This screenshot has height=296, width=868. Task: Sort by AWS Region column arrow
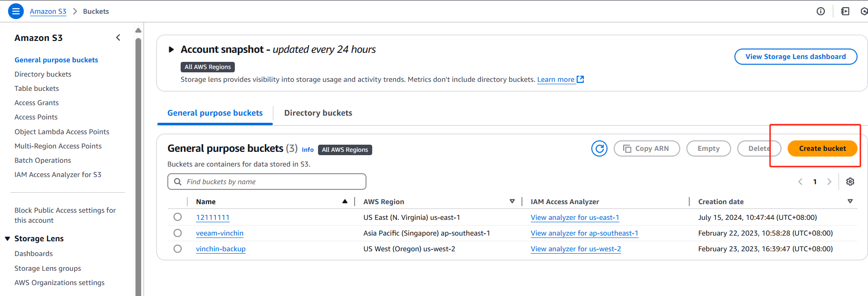(512, 202)
